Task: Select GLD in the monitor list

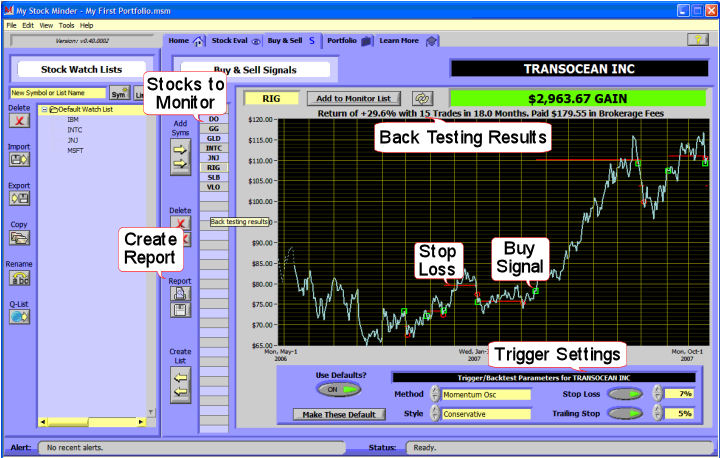Action: coord(214,139)
